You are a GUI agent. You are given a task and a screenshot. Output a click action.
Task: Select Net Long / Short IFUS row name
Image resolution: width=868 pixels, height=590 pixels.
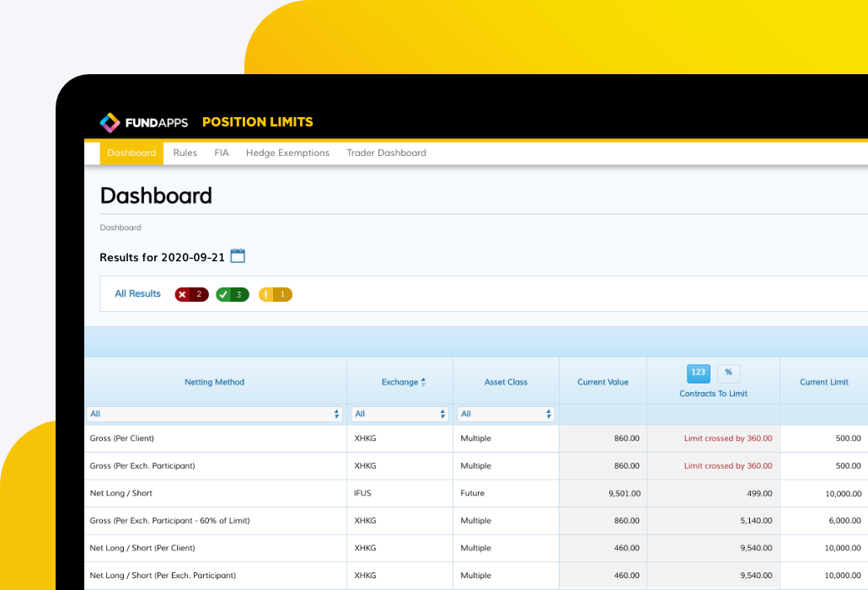121,493
